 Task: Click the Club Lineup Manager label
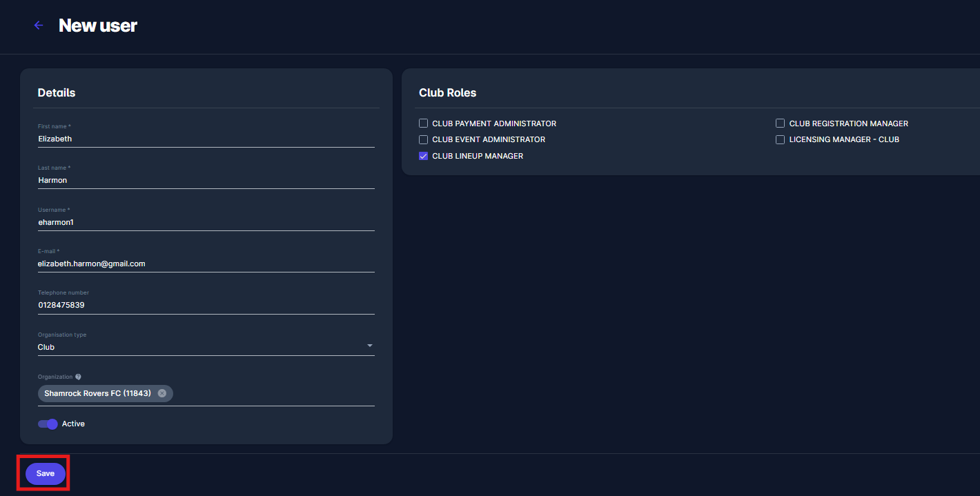tap(478, 156)
